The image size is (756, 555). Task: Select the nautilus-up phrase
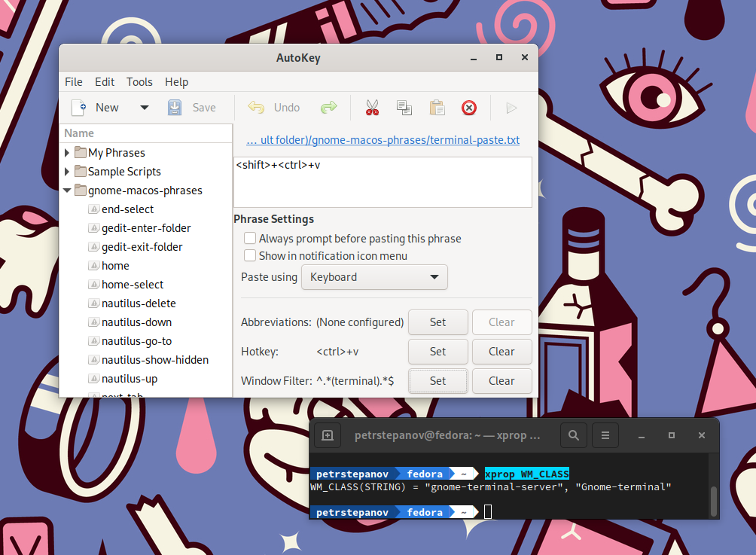[x=130, y=379]
